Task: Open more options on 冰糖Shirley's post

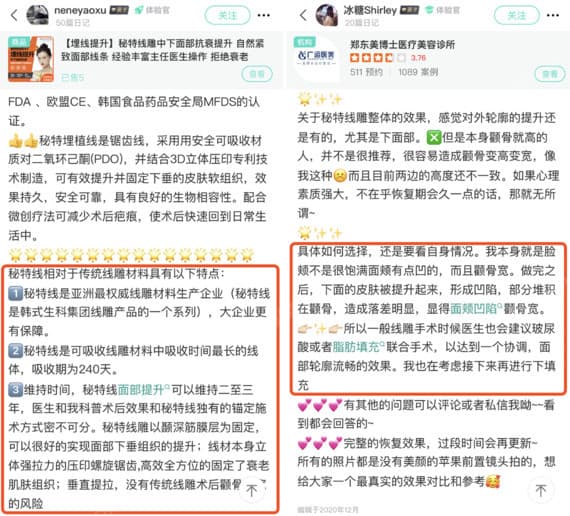Action: (x=553, y=15)
